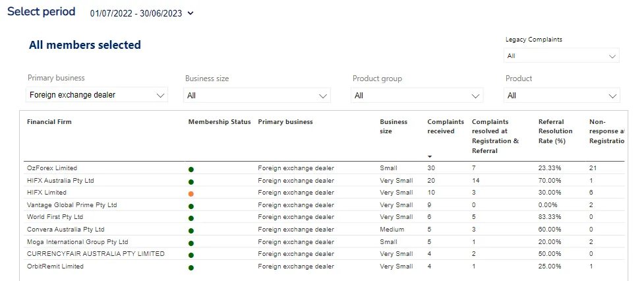
Task: Select CURRENCYFAIR AUSTRALIA PTY LIMITED firm name
Action: [96, 254]
